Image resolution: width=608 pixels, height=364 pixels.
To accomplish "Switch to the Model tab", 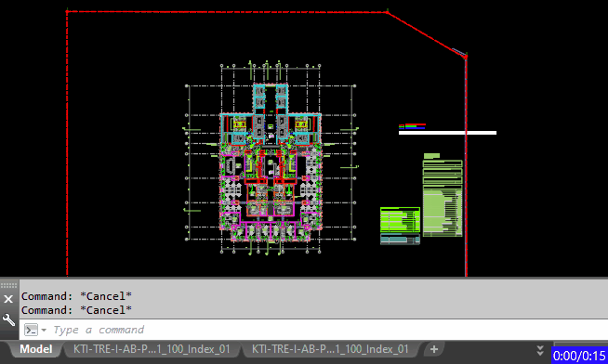I will coord(36,349).
